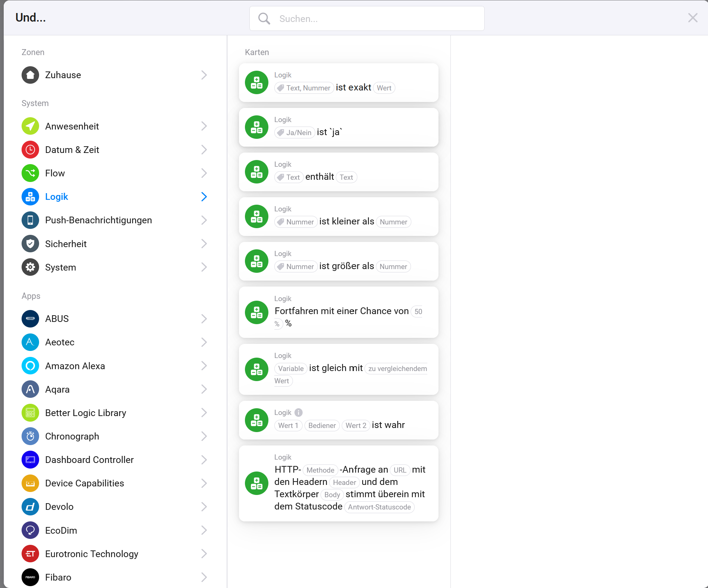Click the Aqara app icon
Screen dimensions: 708x588
30,389
